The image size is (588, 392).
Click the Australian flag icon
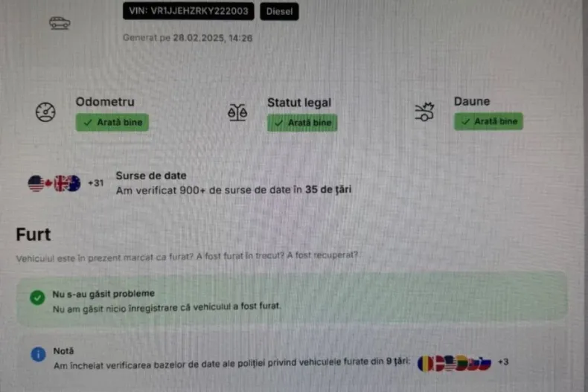(74, 183)
